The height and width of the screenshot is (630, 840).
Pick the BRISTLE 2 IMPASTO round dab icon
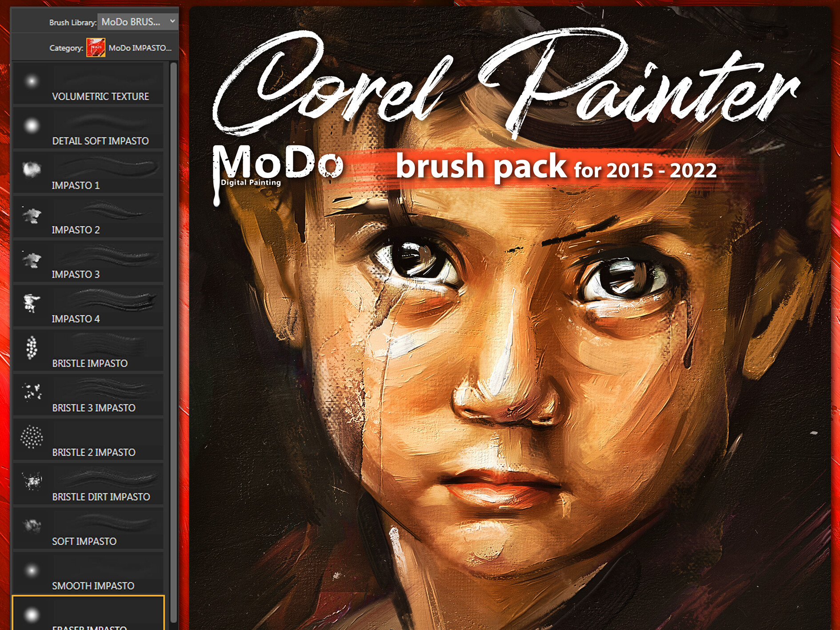point(32,437)
